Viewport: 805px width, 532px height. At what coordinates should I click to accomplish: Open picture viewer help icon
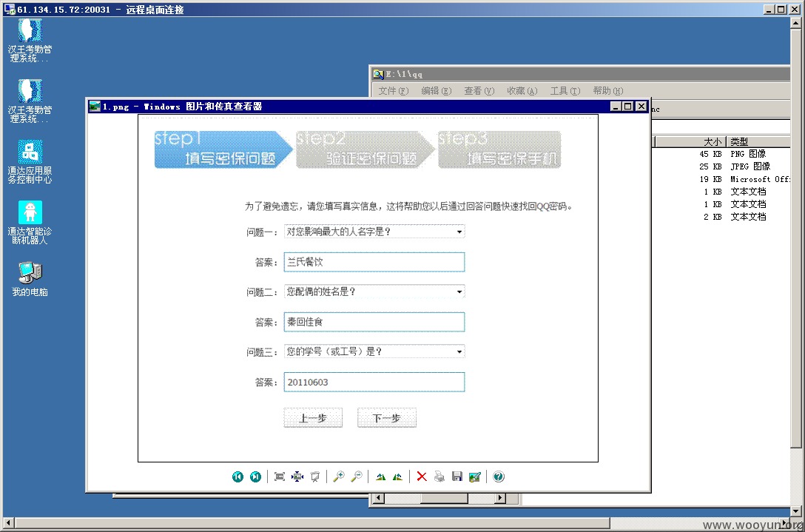[x=499, y=477]
